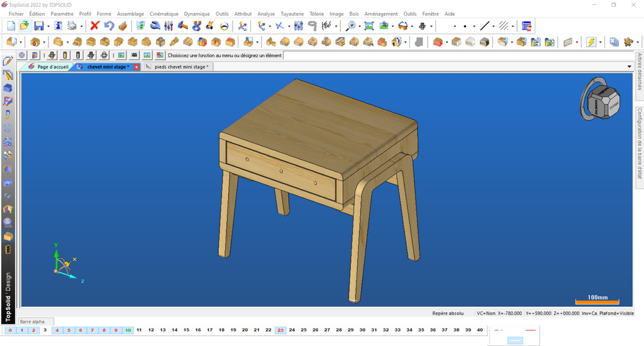Toggle layer 7 in the layer bar
This screenshot has height=346, width=644.
[x=92, y=330]
